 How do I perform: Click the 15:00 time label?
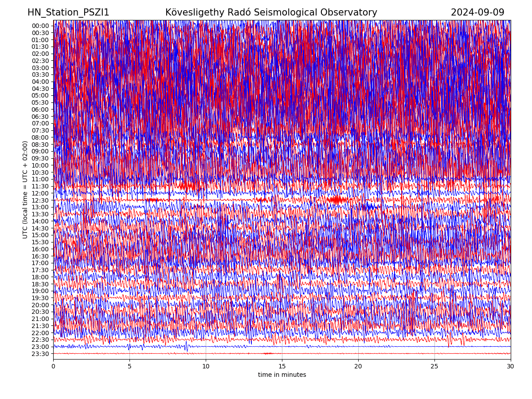(40, 235)
